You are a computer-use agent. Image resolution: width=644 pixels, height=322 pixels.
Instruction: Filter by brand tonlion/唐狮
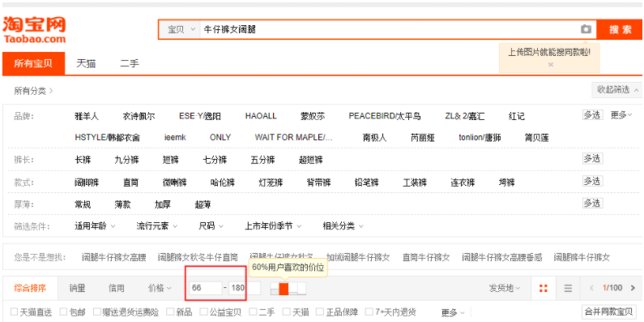pyautogui.click(x=480, y=137)
